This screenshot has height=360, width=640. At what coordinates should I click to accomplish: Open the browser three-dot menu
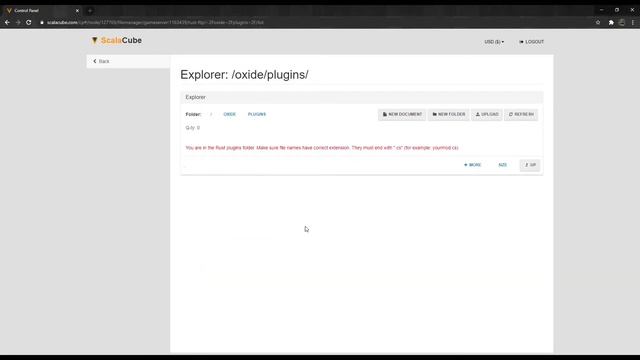(x=633, y=22)
